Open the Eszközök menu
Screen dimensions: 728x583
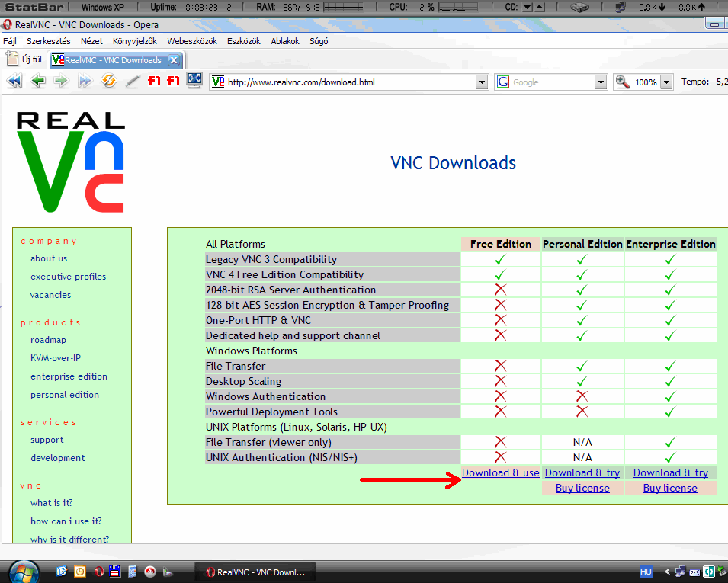[244, 41]
